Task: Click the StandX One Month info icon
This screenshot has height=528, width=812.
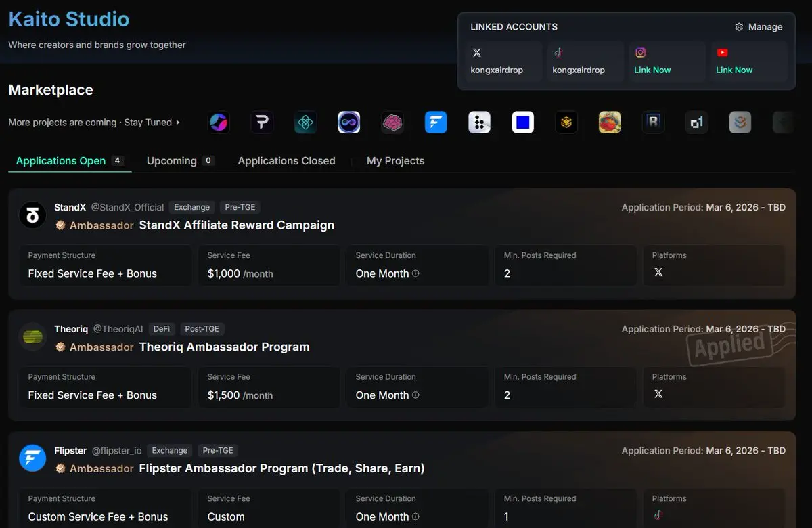Action: [415, 273]
